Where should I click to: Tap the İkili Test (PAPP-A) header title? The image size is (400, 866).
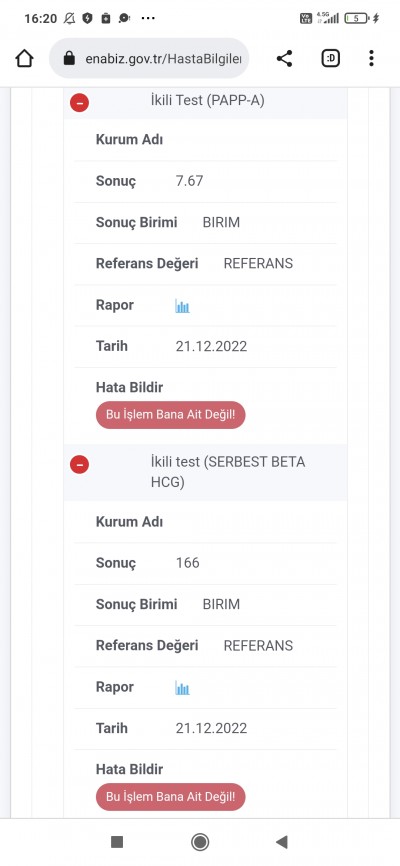pyautogui.click(x=207, y=101)
